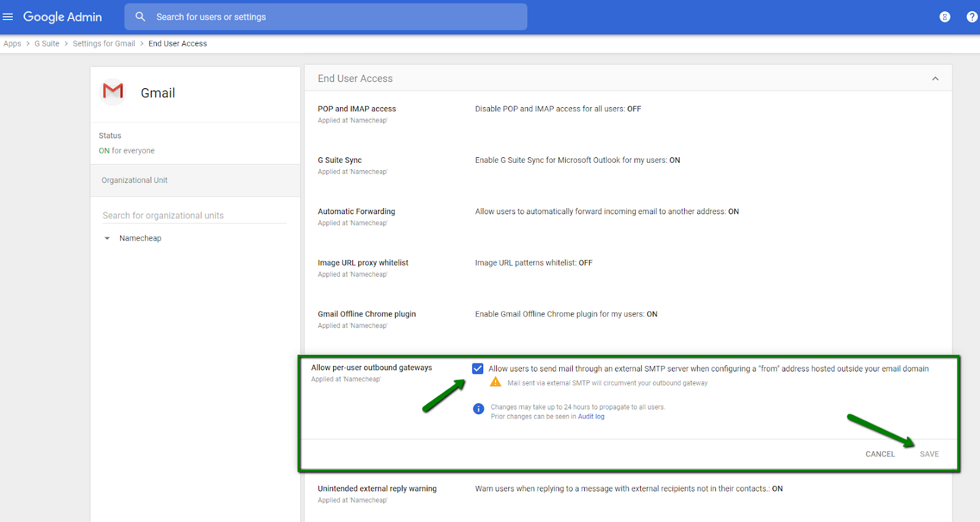Open the Help question mark icon
The width and height of the screenshot is (980, 522).
click(972, 17)
